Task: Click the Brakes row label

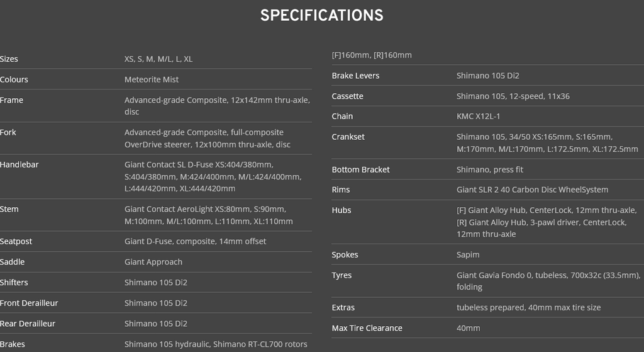Action: pyautogui.click(x=13, y=344)
